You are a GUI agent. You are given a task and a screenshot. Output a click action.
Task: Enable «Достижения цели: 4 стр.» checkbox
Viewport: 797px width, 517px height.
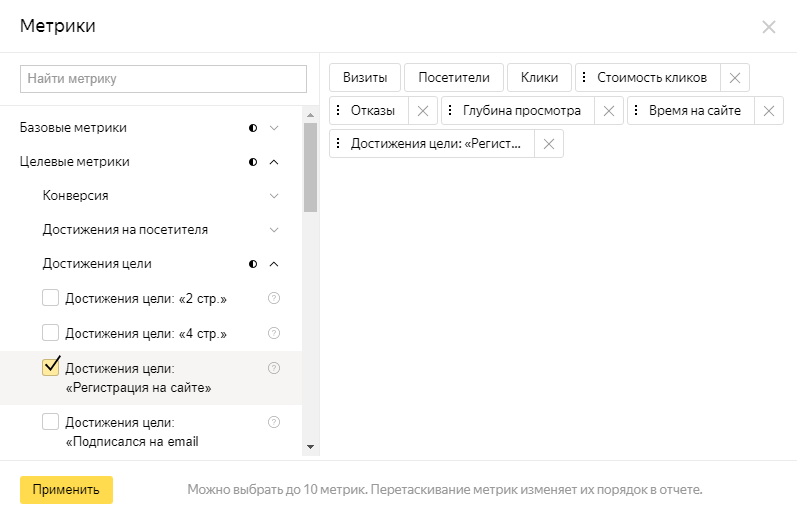click(50, 333)
